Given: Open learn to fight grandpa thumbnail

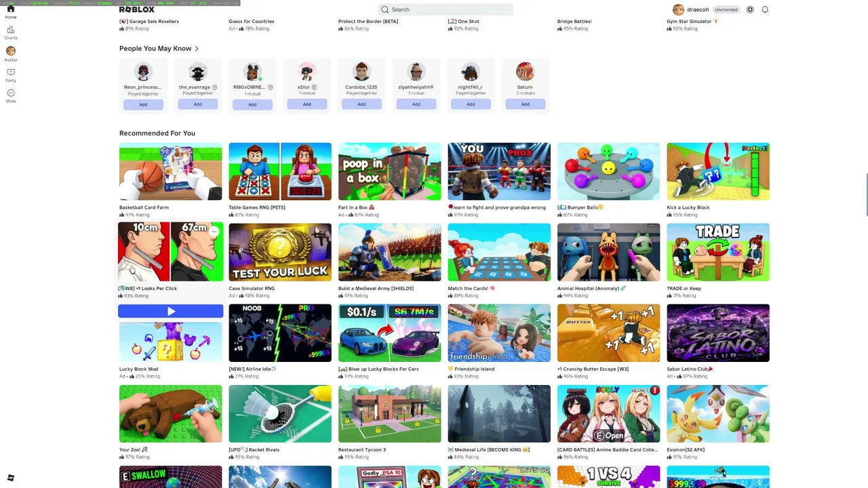Looking at the screenshot, I should click(499, 171).
